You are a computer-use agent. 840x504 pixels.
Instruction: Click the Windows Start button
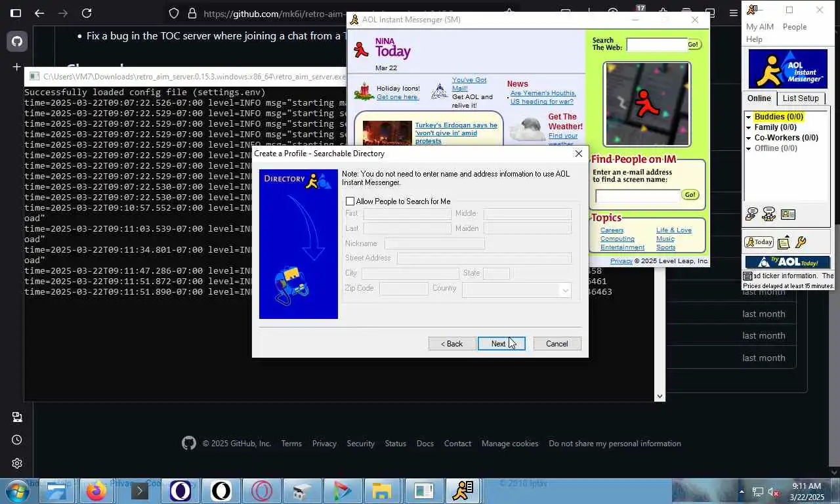tap(16, 491)
